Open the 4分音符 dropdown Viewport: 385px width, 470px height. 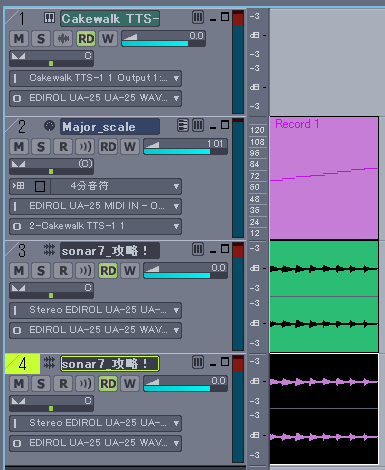coord(116,186)
